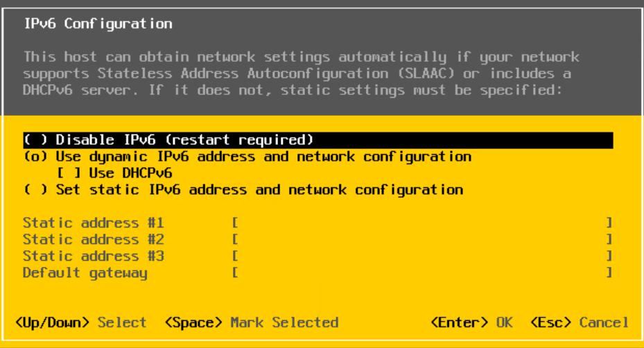This screenshot has width=644, height=348.
Task: Click the <Up/Down> Select key hint
Action: 80,322
